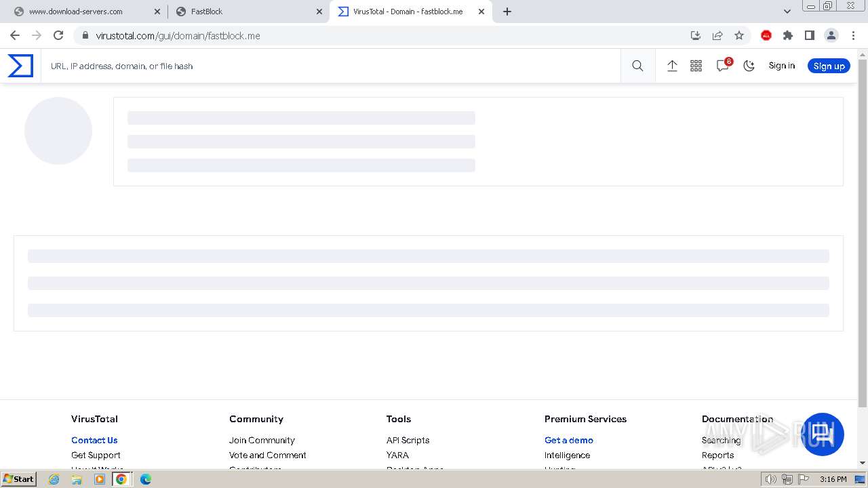868x488 pixels.
Task: Click the Sign in link
Action: (x=781, y=66)
